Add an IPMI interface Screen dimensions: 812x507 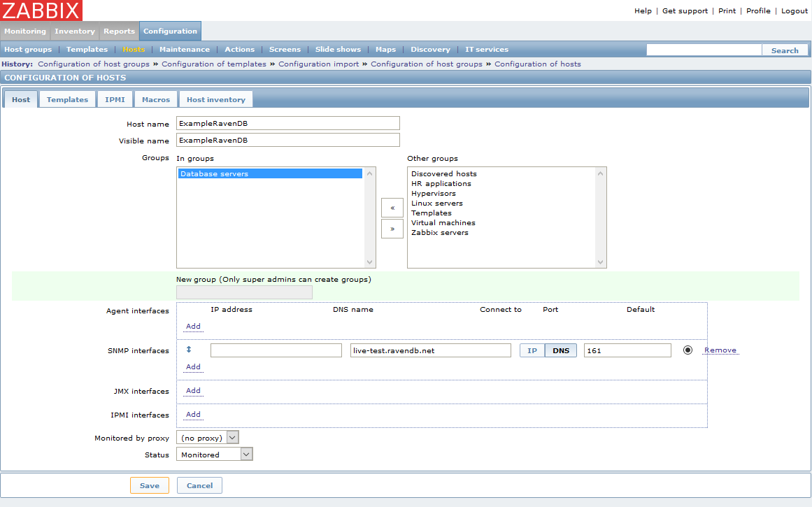pos(193,414)
